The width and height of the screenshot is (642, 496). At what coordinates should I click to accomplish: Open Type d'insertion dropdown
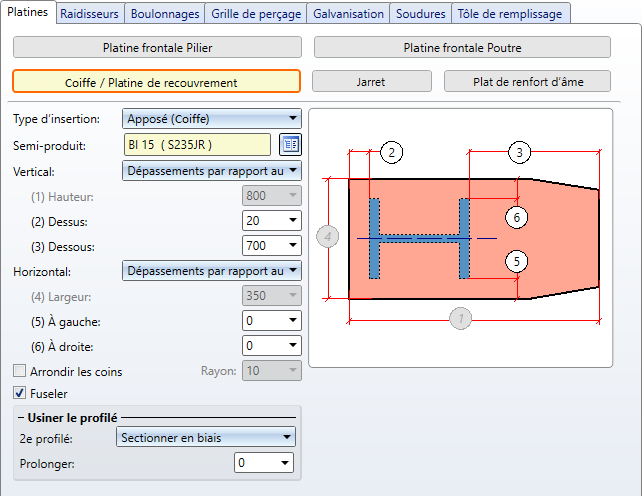pos(211,119)
